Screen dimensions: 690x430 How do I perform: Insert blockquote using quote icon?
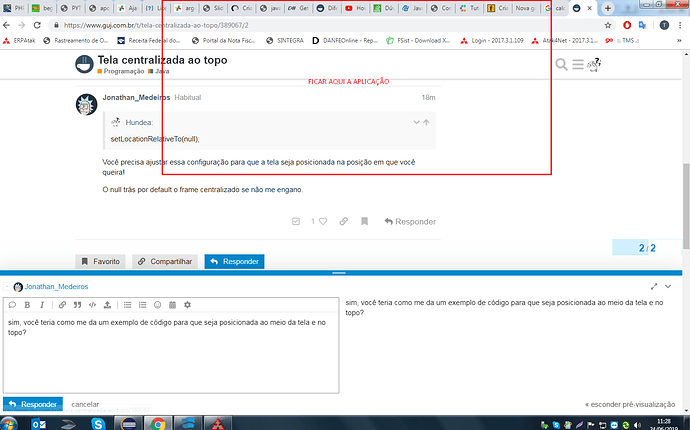77,305
